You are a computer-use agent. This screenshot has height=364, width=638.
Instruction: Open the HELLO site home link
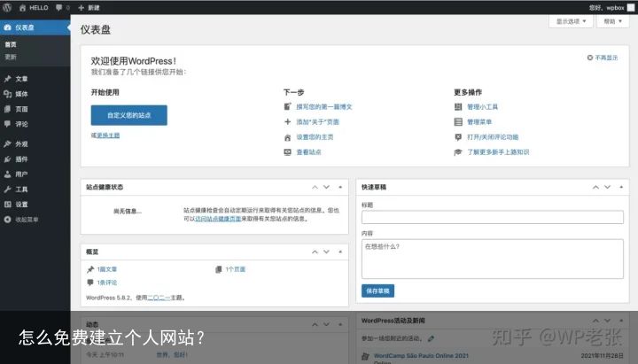(x=34, y=7)
